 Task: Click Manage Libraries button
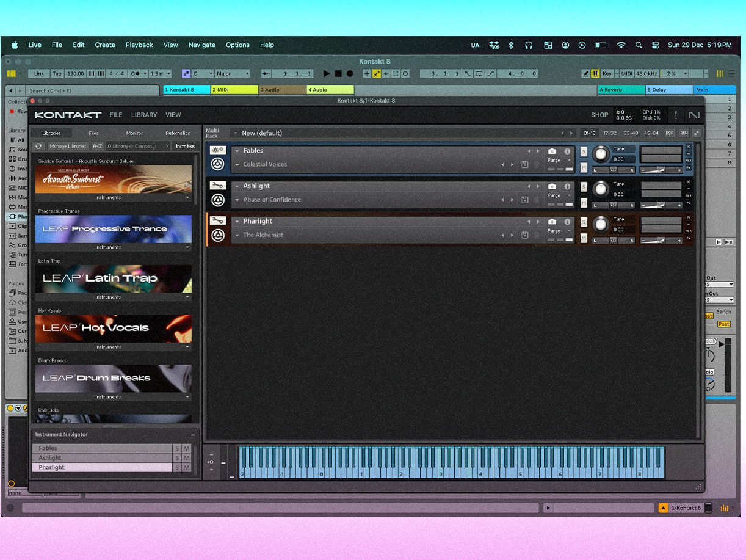coord(68,146)
